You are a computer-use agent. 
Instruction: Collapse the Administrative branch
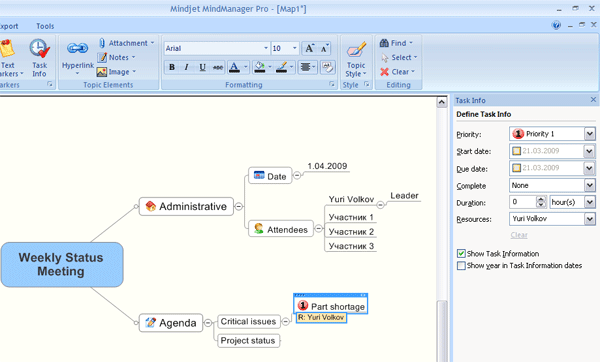coord(239,206)
